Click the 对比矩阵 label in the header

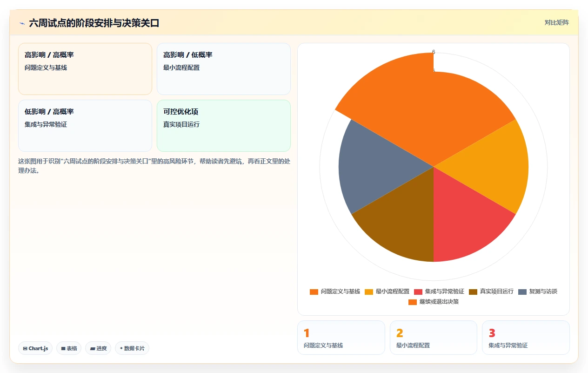coord(556,22)
